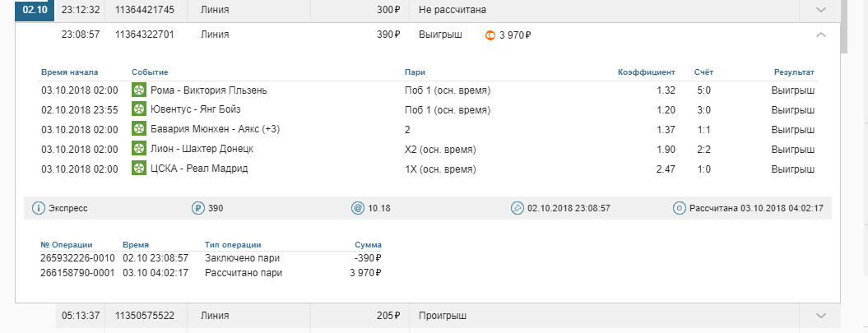Select the 02.10 date tab
The width and height of the screenshot is (868, 333).
tap(35, 10)
